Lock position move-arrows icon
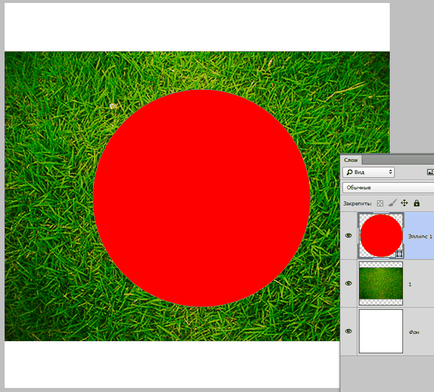This screenshot has height=392, width=434. click(404, 203)
